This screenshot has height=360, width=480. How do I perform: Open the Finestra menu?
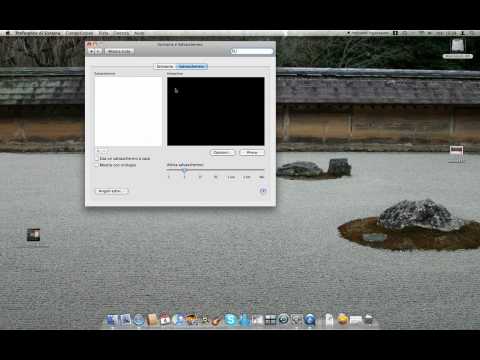coord(121,33)
